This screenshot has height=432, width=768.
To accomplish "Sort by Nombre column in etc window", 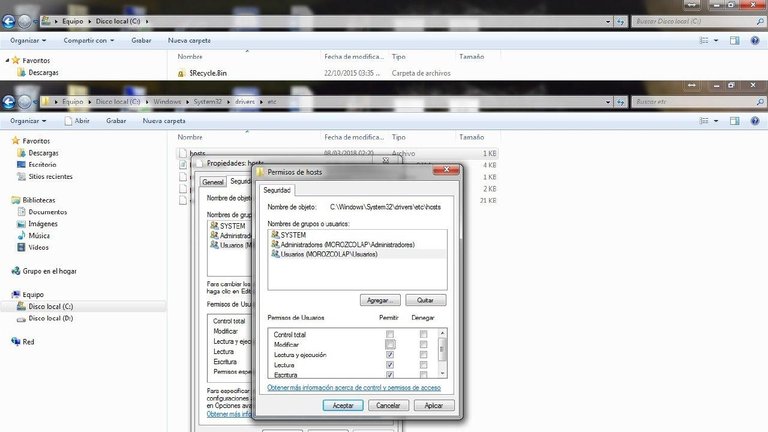I will (x=190, y=137).
